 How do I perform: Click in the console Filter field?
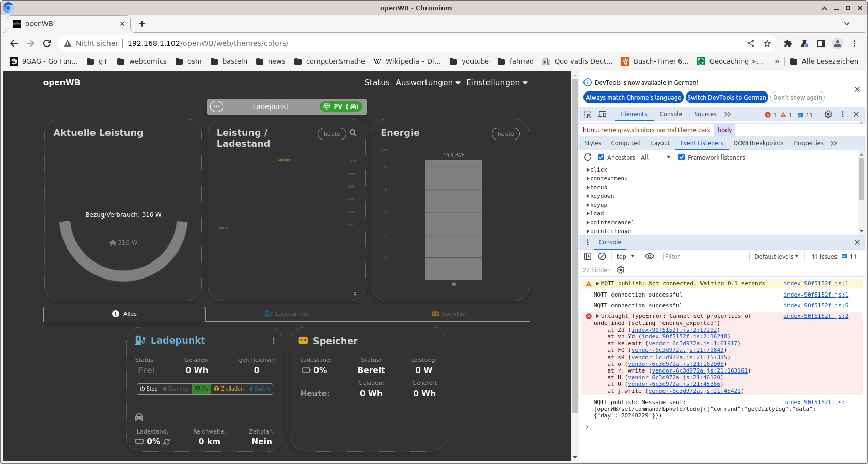[x=705, y=256]
